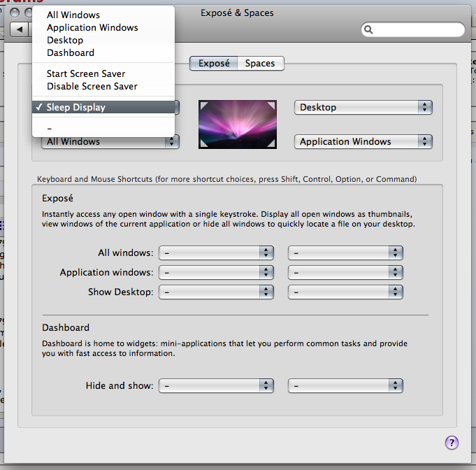The image size is (476, 470).
Task: Click the Help question mark button
Action: click(452, 443)
